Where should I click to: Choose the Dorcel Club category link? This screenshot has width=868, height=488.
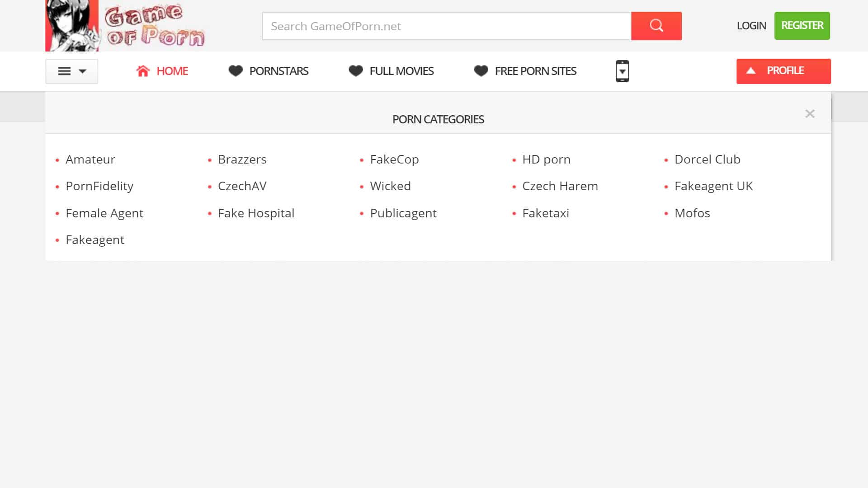point(707,160)
